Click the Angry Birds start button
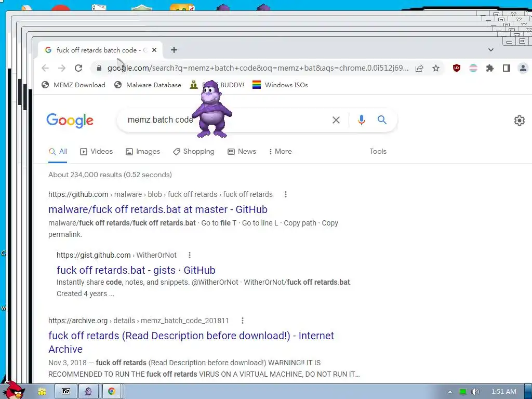Image resolution: width=532 pixels, height=399 pixels. (13, 390)
